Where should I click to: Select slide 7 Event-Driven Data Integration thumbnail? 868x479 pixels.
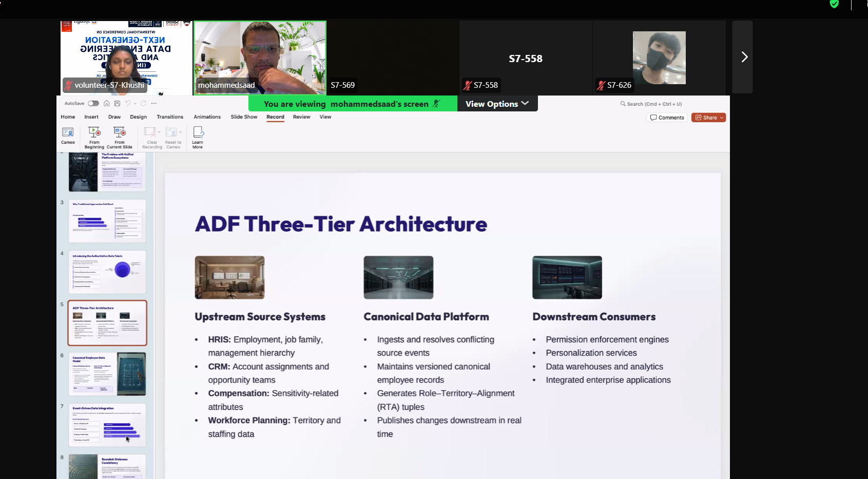(107, 425)
